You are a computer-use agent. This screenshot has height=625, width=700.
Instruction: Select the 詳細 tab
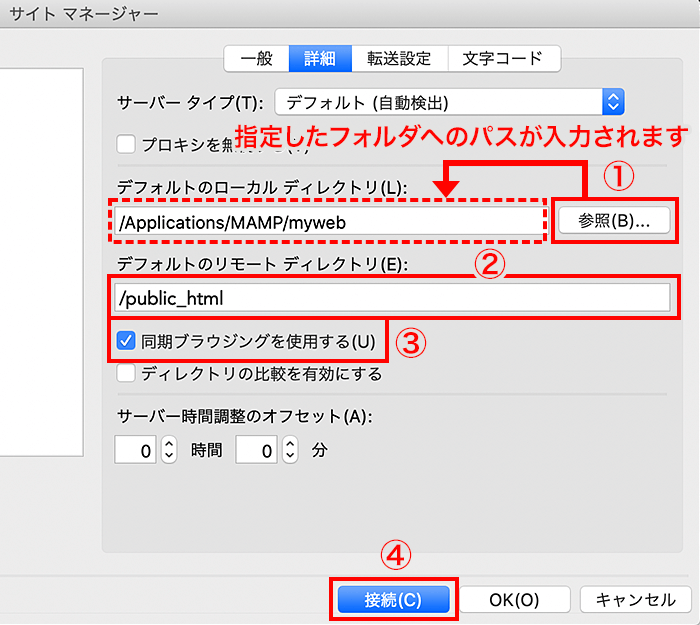320,58
